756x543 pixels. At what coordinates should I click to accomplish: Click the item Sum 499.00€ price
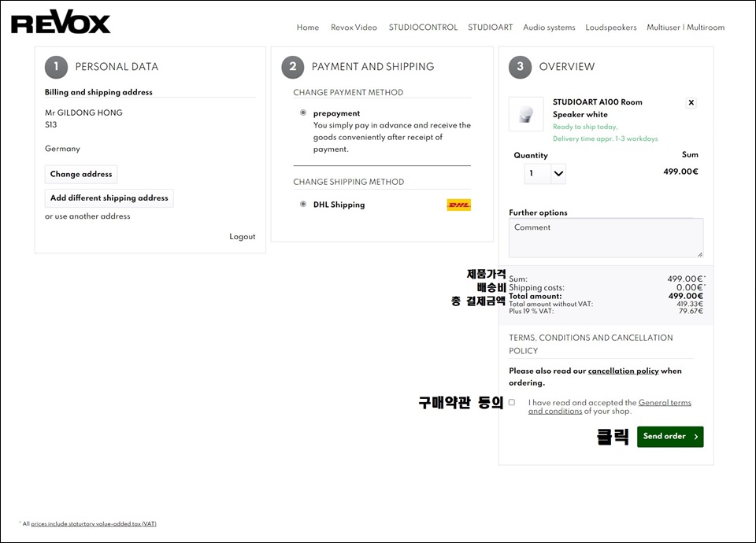click(680, 172)
